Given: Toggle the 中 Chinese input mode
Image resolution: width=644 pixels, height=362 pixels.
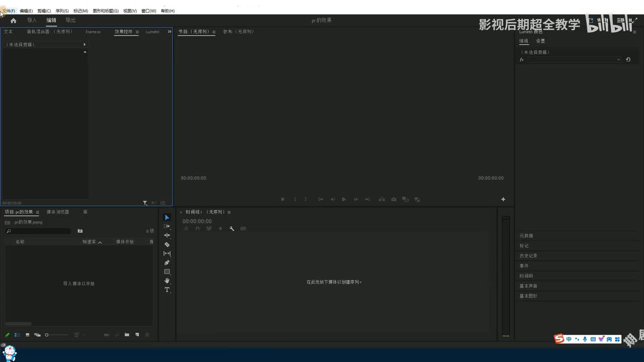Looking at the screenshot, I should pos(569,339).
